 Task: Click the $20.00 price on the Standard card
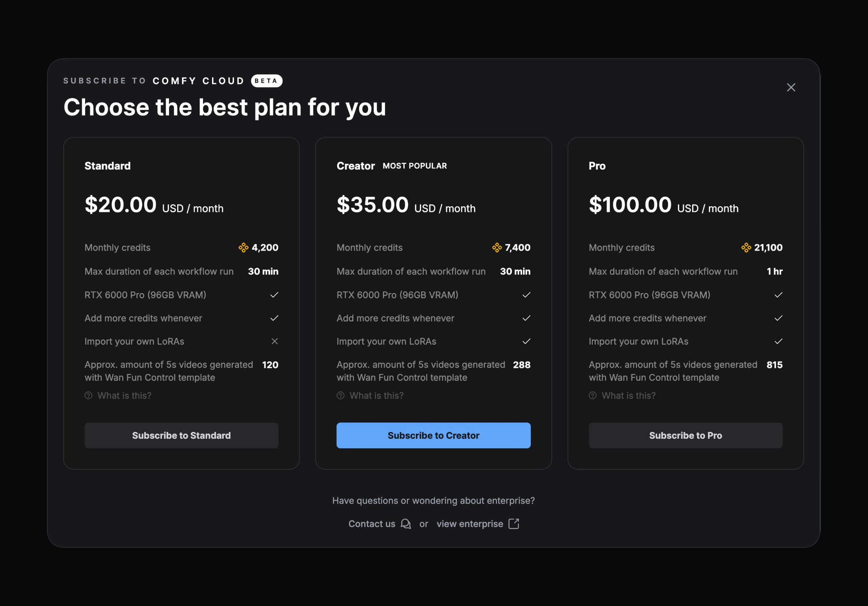120,205
